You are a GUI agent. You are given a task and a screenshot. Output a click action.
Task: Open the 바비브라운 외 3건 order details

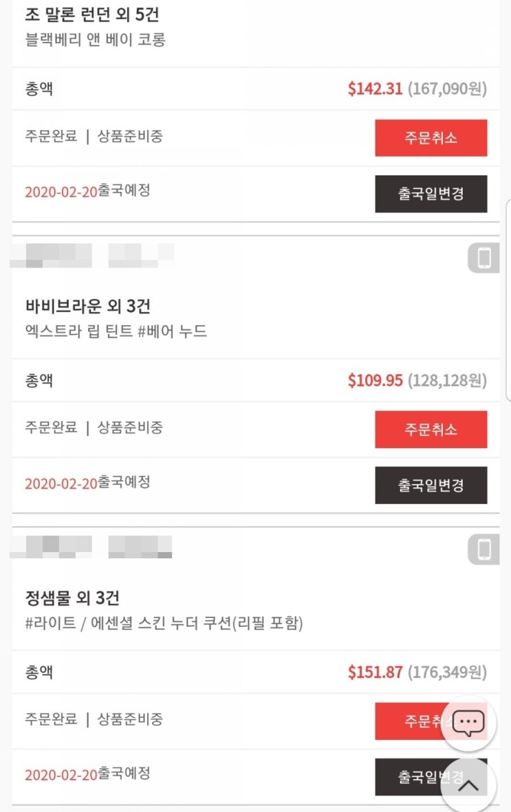[88, 306]
